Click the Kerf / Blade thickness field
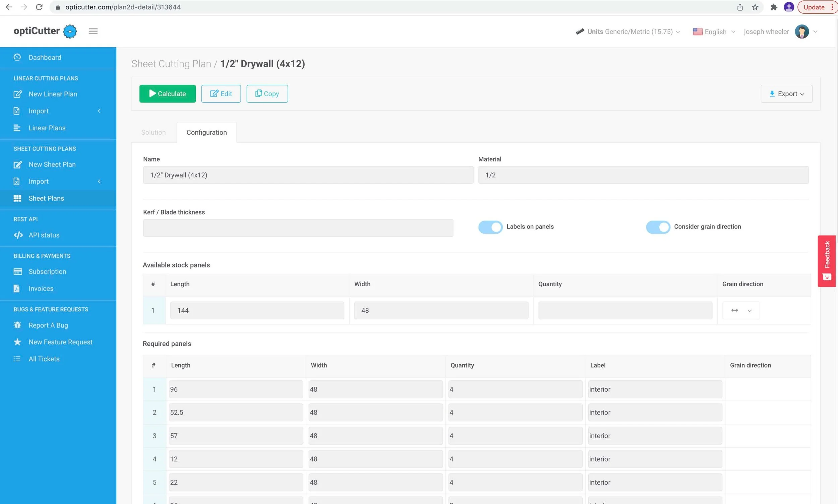838x504 pixels. pyautogui.click(x=298, y=228)
